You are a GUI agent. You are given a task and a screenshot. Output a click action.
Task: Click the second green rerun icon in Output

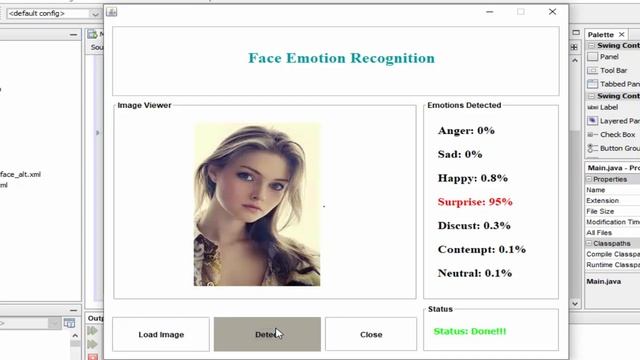pyautogui.click(x=92, y=344)
